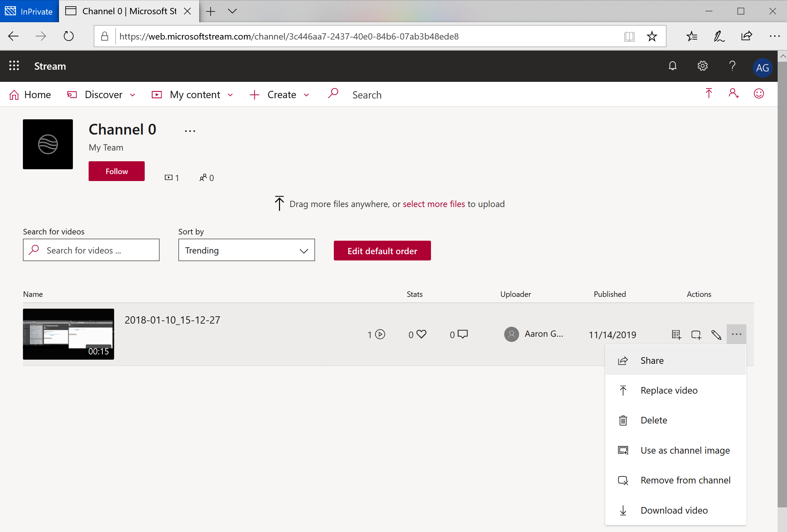Click Aaron G uploader avatar
The image size is (787, 532).
tap(511, 334)
